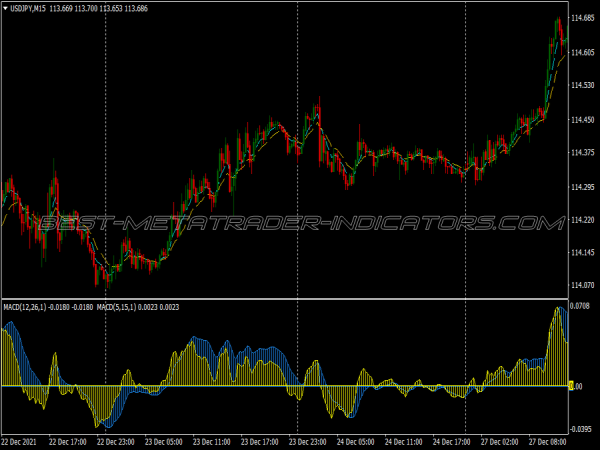The width and height of the screenshot is (600, 450).
Task: Click the MACD zero level marker 0.00
Action: (x=576, y=386)
